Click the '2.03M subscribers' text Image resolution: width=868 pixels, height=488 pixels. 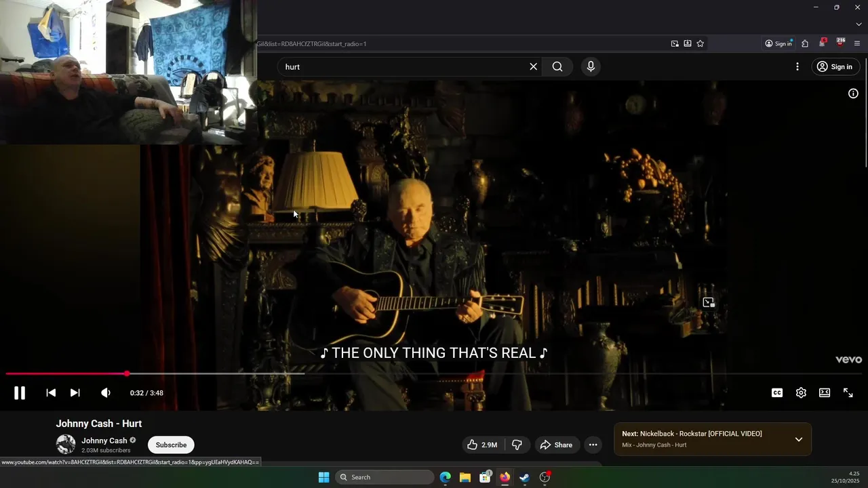click(x=106, y=451)
